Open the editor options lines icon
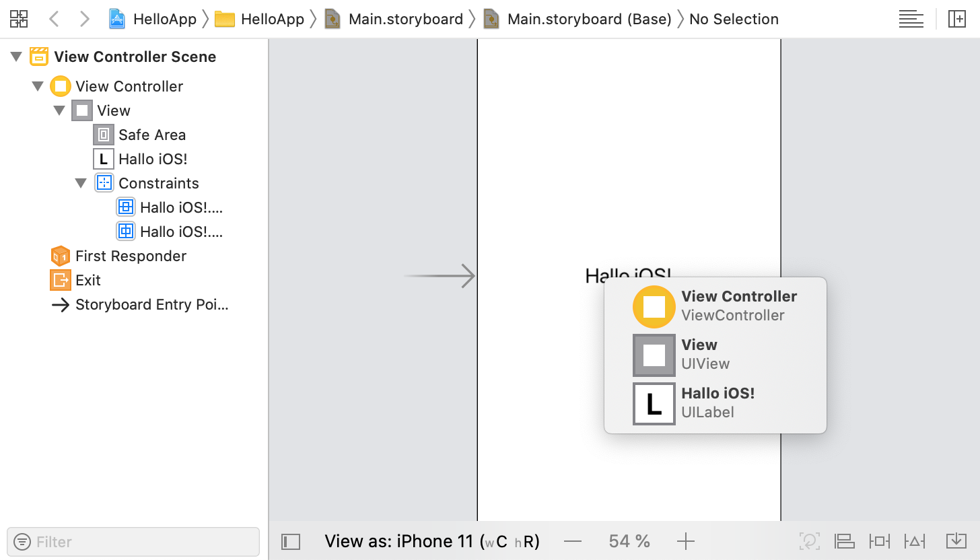This screenshot has height=560, width=980. (911, 19)
